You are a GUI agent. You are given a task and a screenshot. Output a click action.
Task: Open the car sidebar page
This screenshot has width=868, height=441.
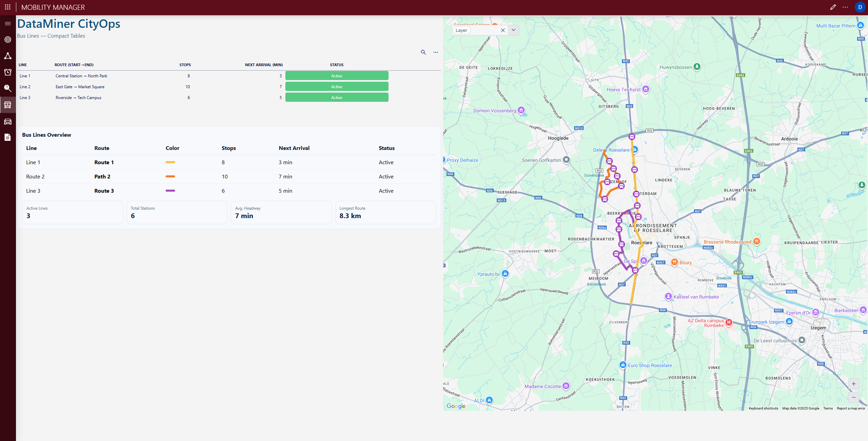coord(7,121)
